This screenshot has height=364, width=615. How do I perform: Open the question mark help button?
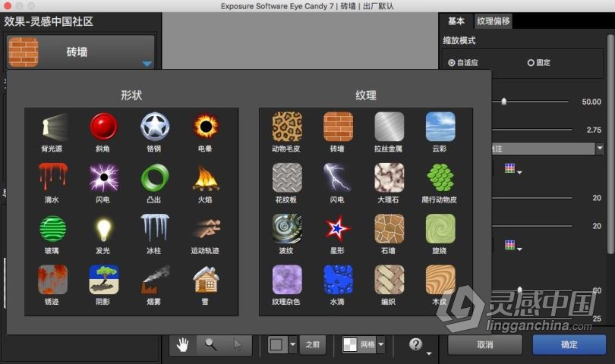[415, 344]
